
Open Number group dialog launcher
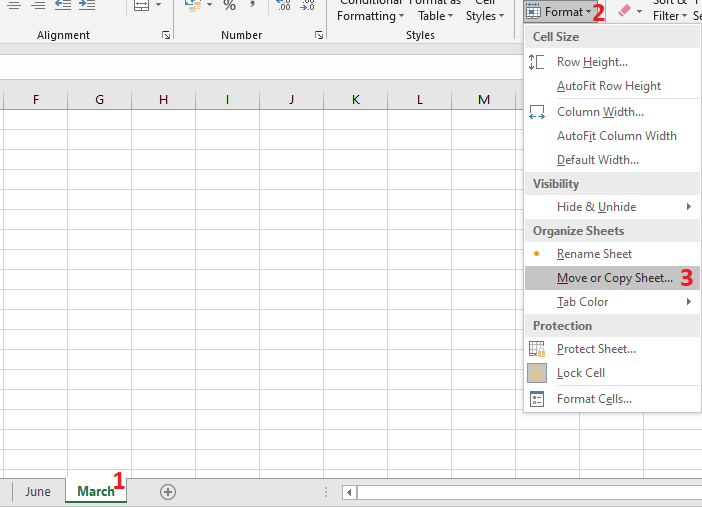[x=319, y=35]
